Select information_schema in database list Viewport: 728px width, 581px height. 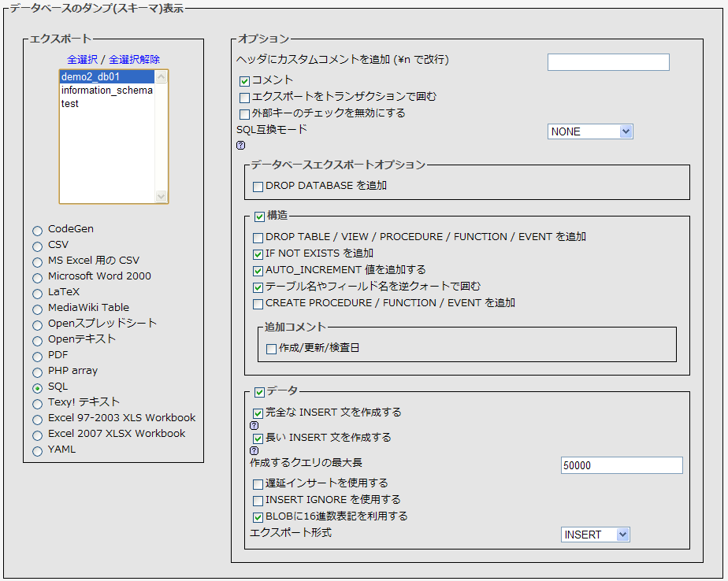[106, 91]
